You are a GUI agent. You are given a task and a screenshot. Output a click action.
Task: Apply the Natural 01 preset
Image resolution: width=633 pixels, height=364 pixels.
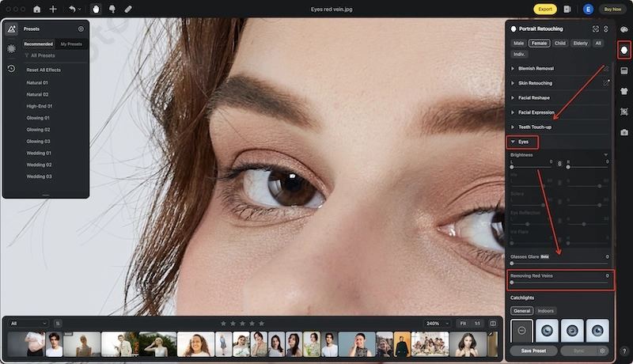pos(37,82)
